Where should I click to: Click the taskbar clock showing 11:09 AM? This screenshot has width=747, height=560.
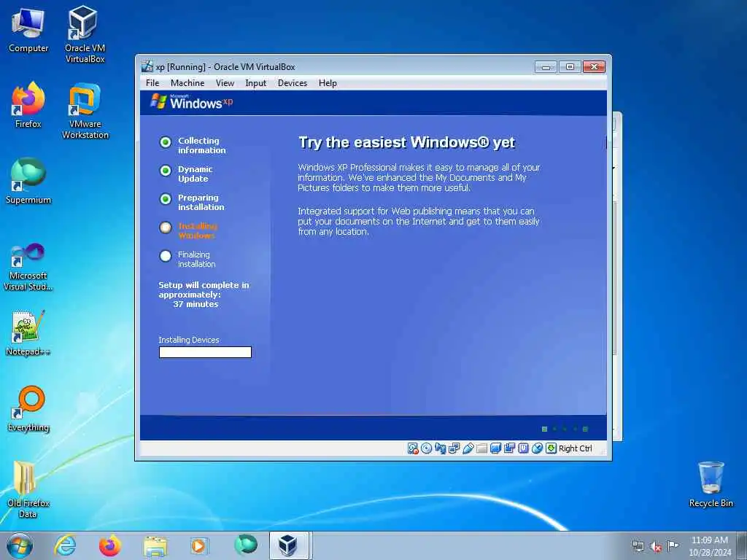710,546
